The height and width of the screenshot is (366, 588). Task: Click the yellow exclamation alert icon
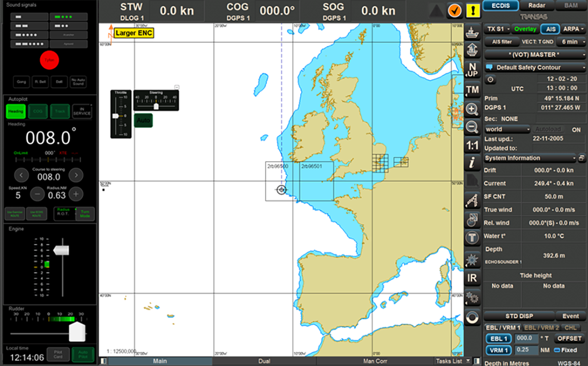click(x=473, y=10)
